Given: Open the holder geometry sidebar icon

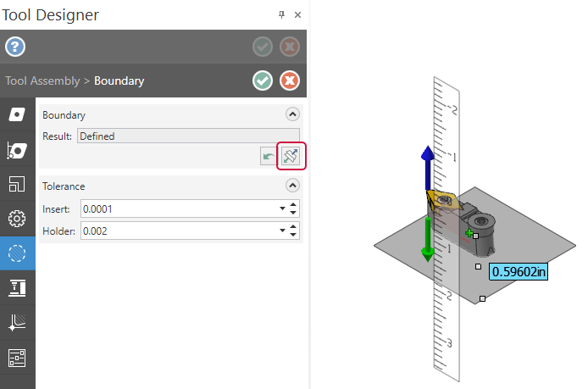Looking at the screenshot, I should pos(17,150).
